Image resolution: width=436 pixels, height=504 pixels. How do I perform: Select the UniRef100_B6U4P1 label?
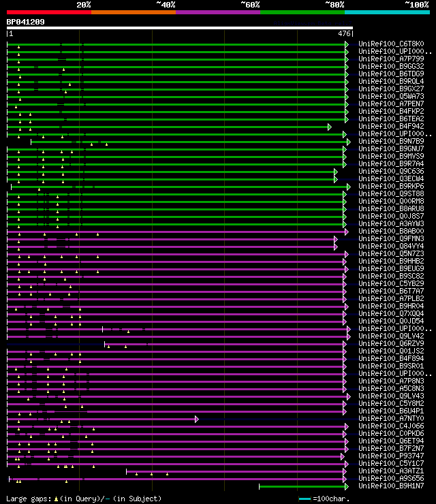(x=391, y=411)
